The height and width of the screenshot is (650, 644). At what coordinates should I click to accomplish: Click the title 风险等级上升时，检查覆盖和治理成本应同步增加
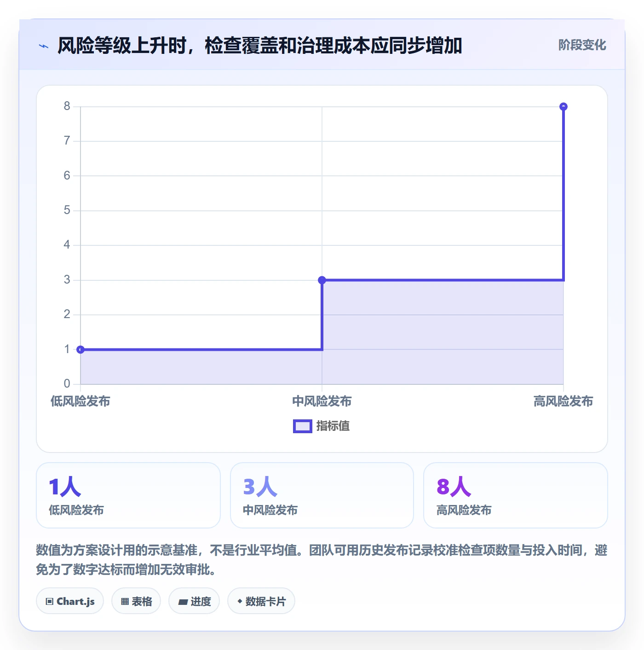tap(260, 46)
